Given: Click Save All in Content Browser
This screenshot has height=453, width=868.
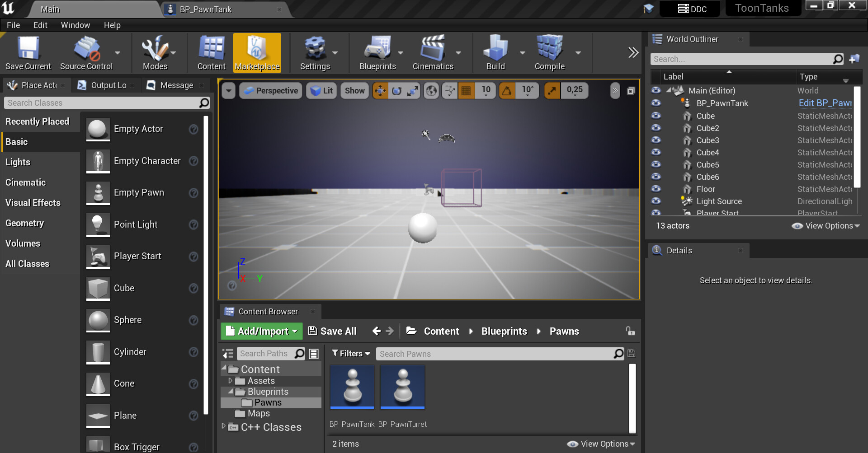Looking at the screenshot, I should pyautogui.click(x=332, y=331).
